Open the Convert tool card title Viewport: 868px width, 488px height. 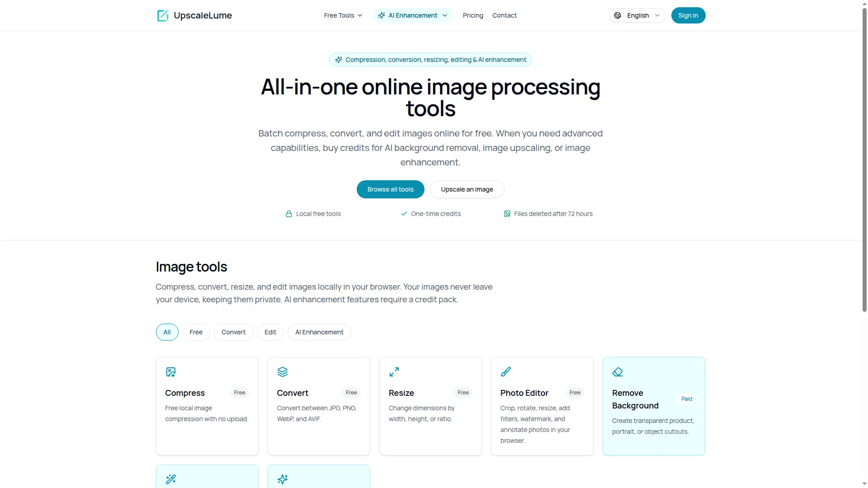coord(292,393)
